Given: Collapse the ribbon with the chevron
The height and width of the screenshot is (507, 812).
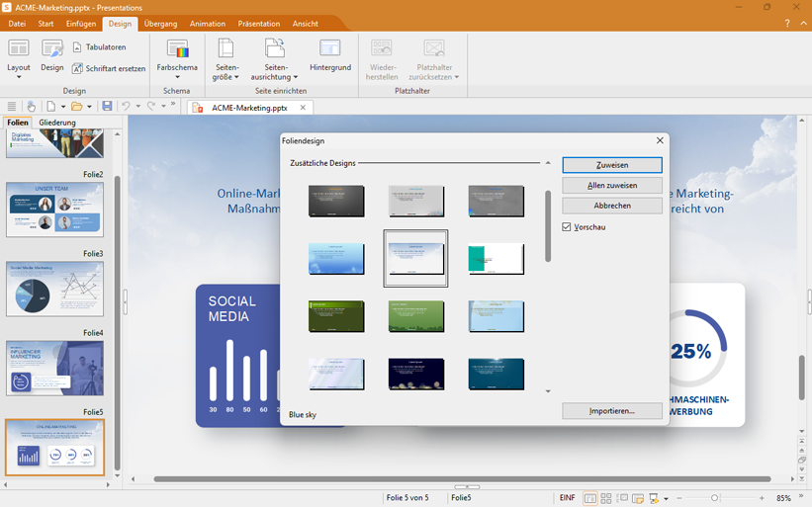Looking at the screenshot, I should 804,24.
